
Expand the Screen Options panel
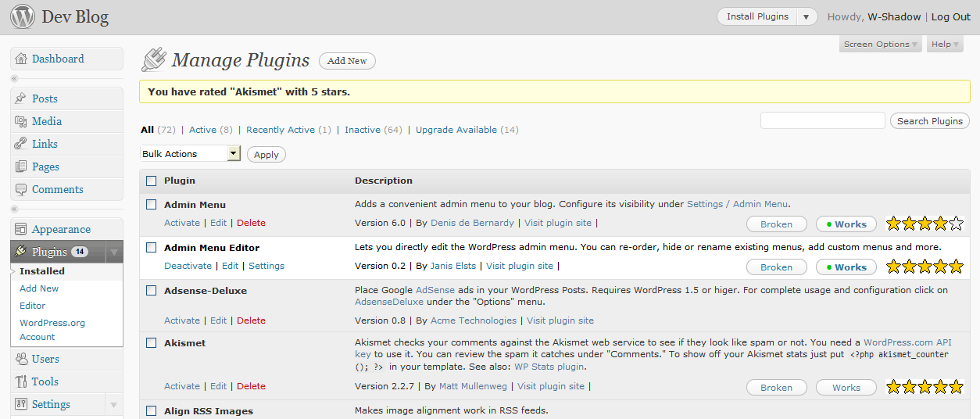[x=880, y=45]
